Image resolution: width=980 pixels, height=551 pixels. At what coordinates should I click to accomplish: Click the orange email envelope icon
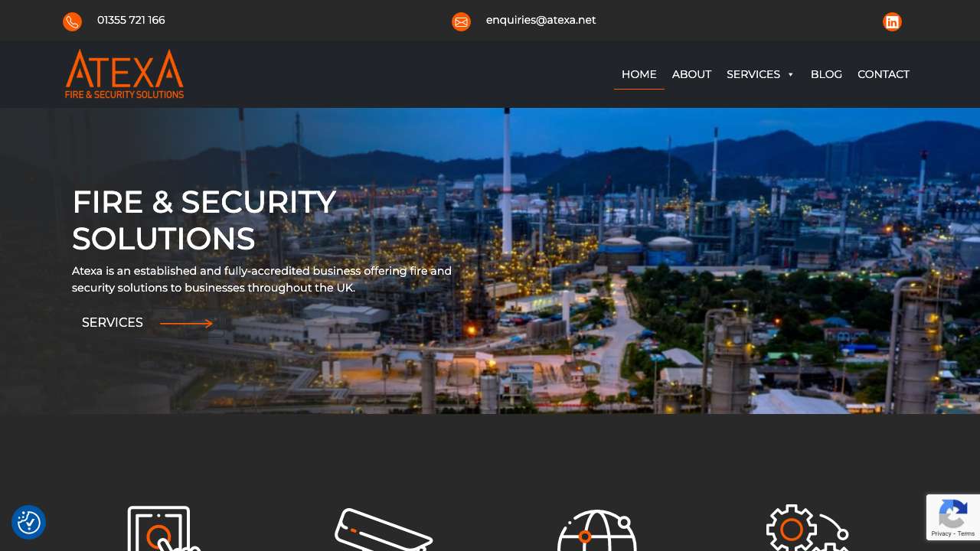click(x=461, y=22)
